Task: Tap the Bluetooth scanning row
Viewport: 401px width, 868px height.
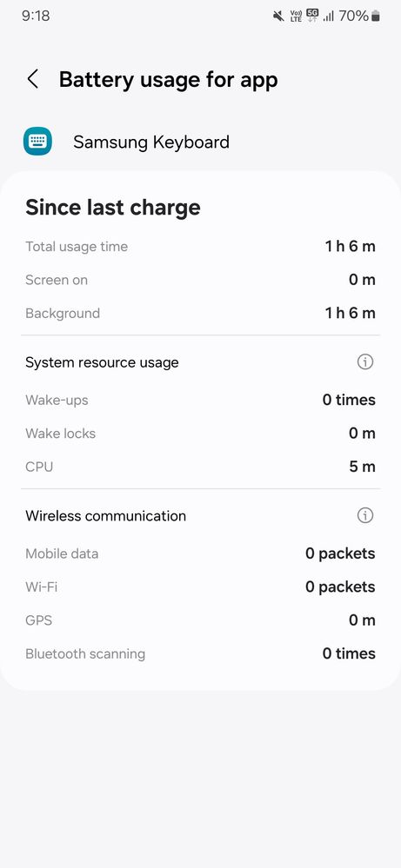Action: tap(200, 653)
